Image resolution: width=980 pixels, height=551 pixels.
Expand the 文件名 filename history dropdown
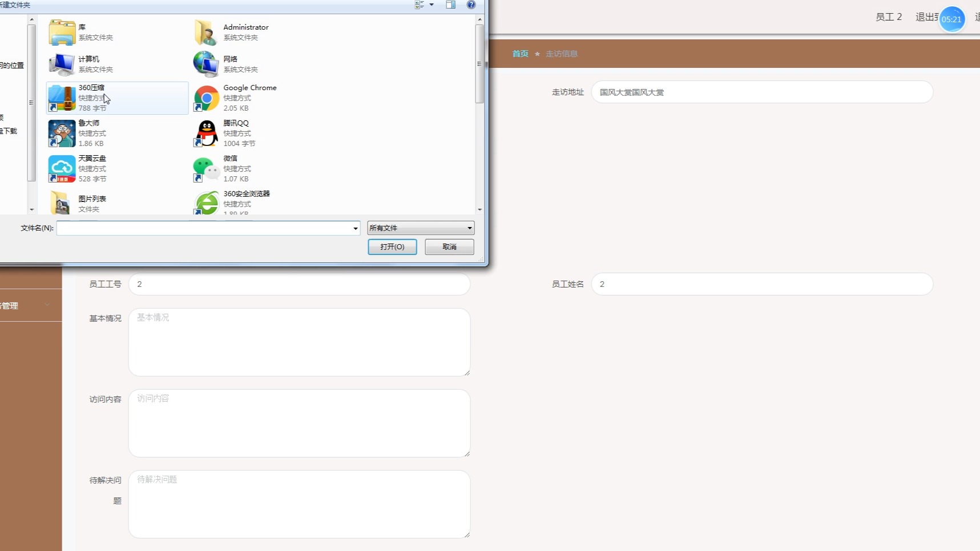(x=355, y=228)
